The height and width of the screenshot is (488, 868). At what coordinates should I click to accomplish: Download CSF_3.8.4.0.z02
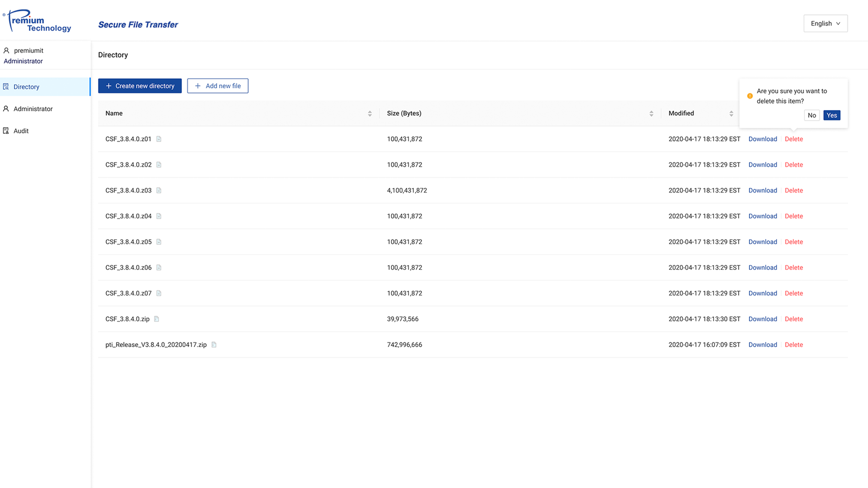762,165
